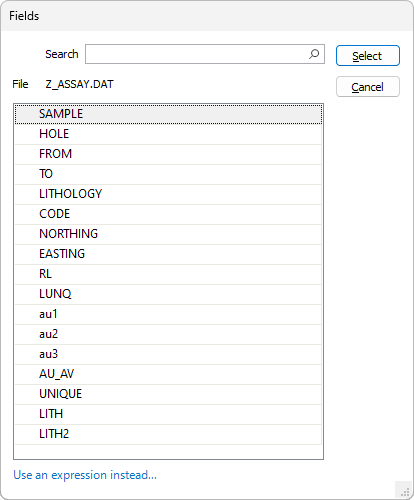Select the LITH2 field row
This screenshot has width=414, height=500.
pyautogui.click(x=168, y=434)
